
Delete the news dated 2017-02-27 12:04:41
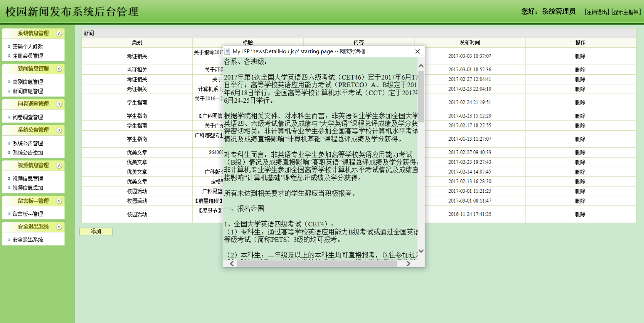click(580, 79)
